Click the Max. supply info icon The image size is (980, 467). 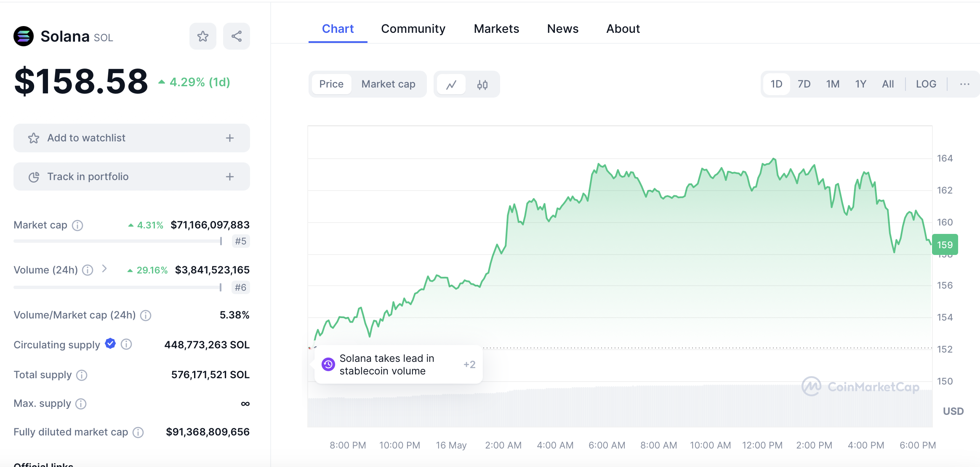pyautogui.click(x=81, y=404)
